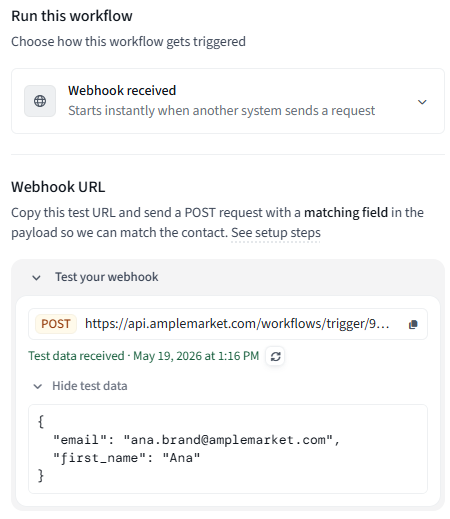
Task: Collapse Hide test data chevron
Action: point(37,386)
